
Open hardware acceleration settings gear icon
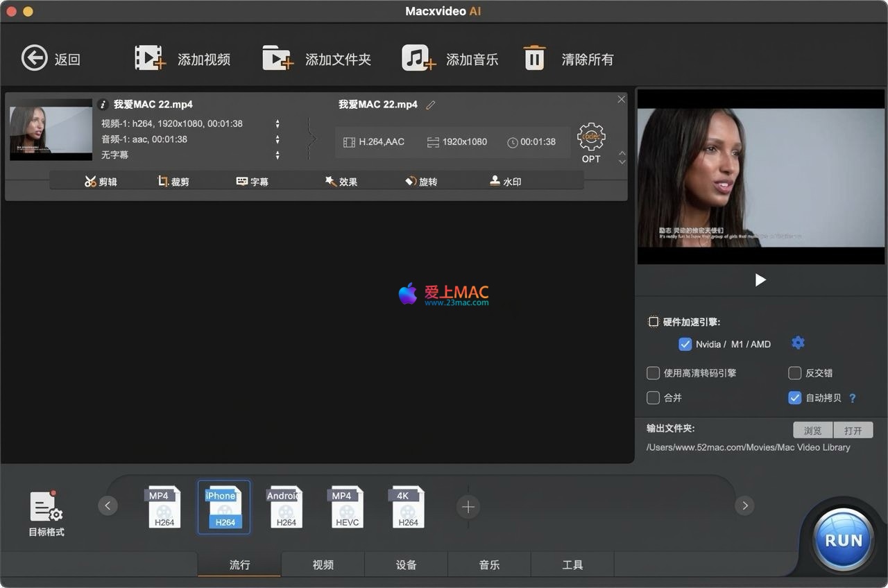click(x=798, y=343)
